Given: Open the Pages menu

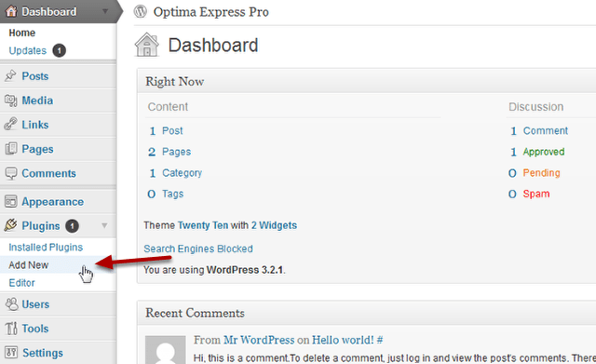Looking at the screenshot, I should pos(37,149).
